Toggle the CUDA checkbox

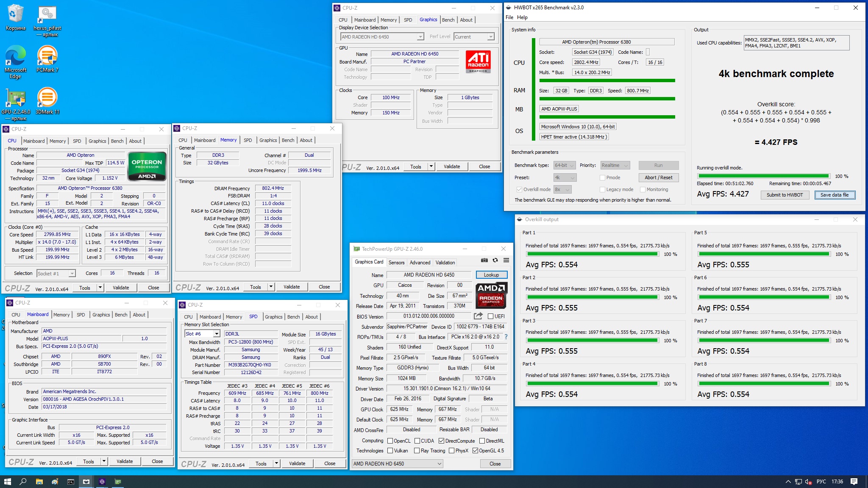coord(417,441)
